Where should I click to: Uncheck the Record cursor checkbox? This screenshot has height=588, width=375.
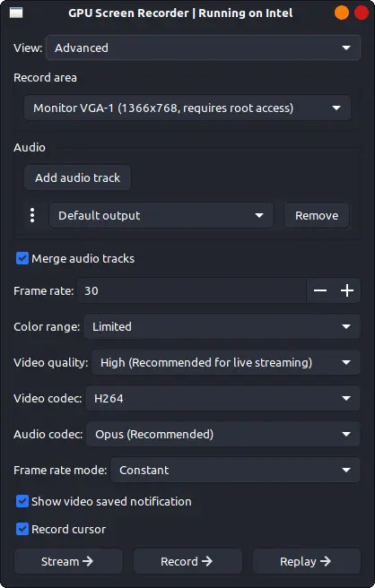[x=22, y=529]
